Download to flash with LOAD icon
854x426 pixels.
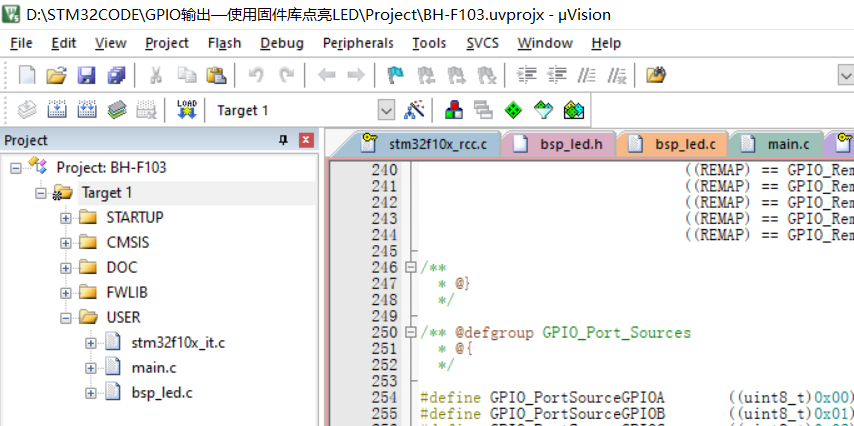pyautogui.click(x=187, y=109)
